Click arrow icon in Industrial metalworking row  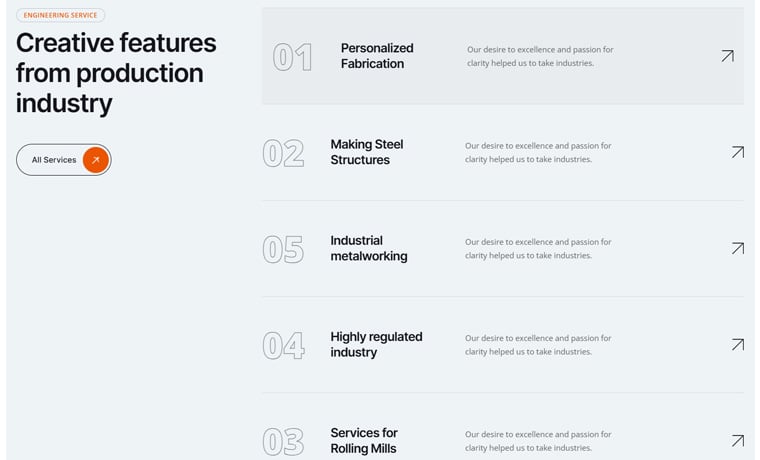click(737, 248)
